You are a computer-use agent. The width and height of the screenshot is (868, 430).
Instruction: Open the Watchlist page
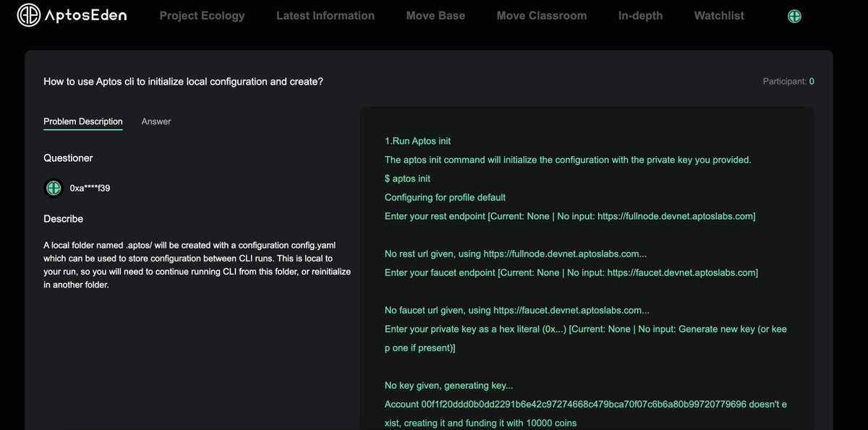pyautogui.click(x=719, y=15)
